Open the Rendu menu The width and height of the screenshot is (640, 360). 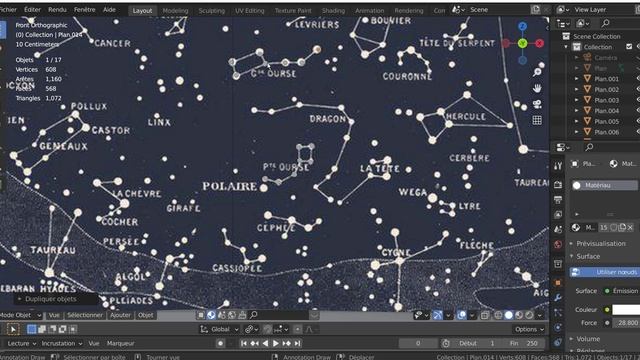(x=57, y=9)
